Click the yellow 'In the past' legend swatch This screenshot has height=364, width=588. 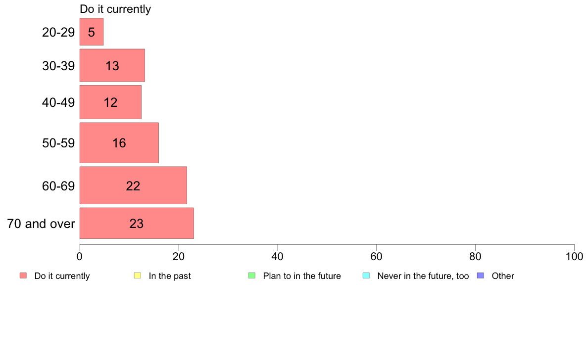pos(138,275)
